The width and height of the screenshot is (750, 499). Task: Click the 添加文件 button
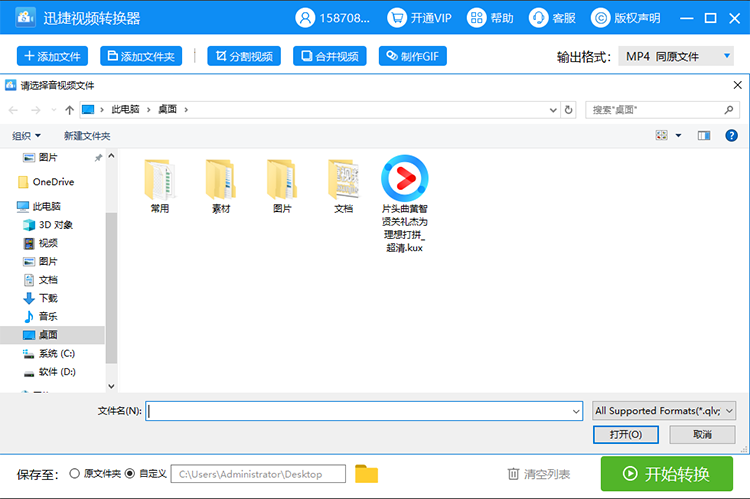(53, 56)
